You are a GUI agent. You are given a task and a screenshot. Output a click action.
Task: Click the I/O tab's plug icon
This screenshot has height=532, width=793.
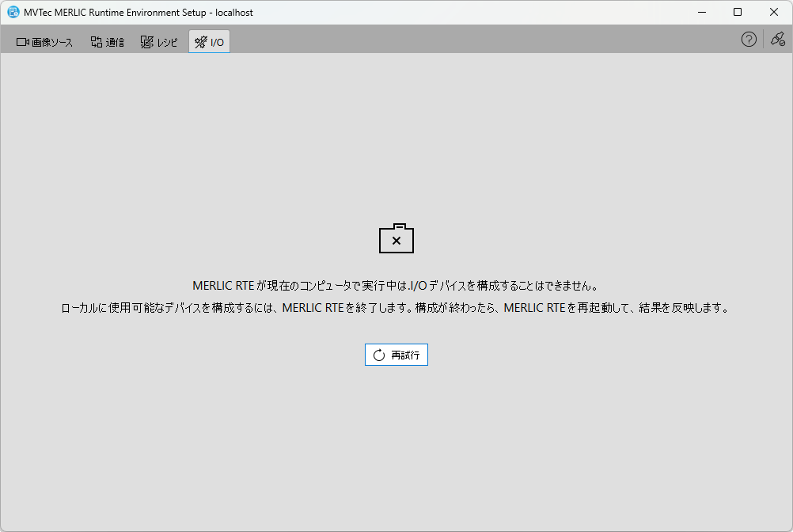coord(201,42)
